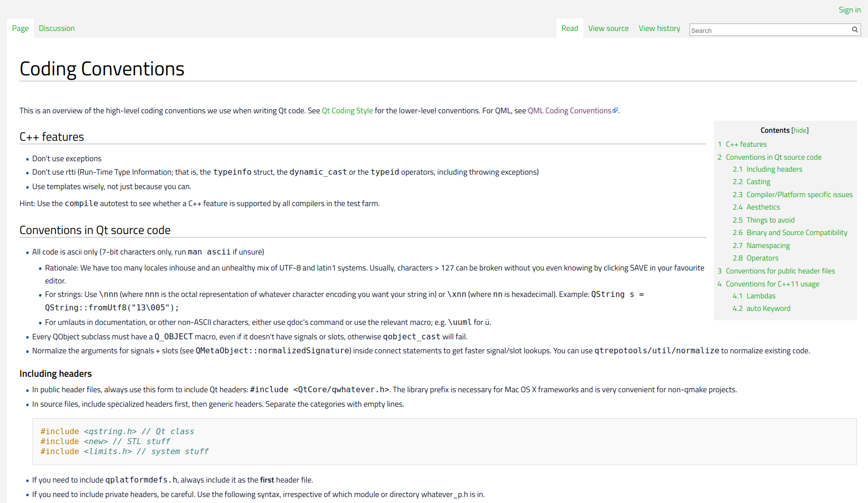This screenshot has height=503, width=868.
Task: Select the Read tab
Action: [570, 28]
